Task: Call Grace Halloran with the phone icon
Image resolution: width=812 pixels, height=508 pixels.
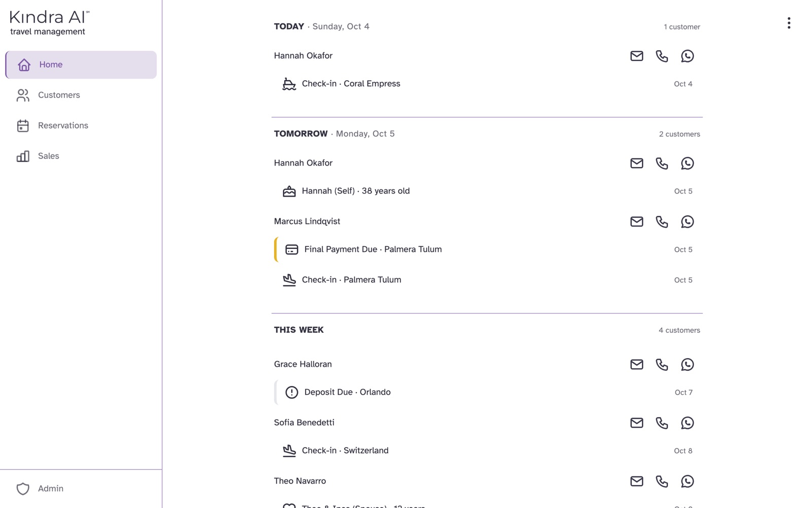Action: pyautogui.click(x=662, y=364)
